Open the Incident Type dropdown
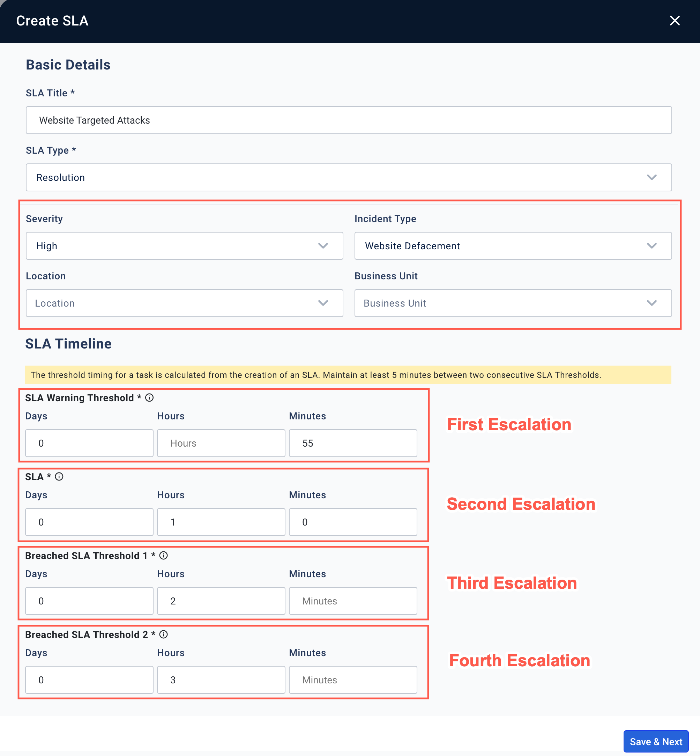The width and height of the screenshot is (700, 756). [x=513, y=245]
